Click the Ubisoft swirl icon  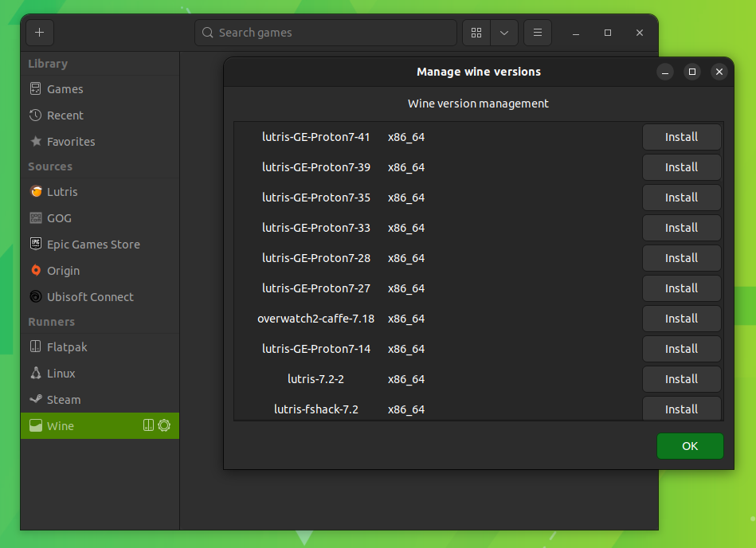coord(36,296)
